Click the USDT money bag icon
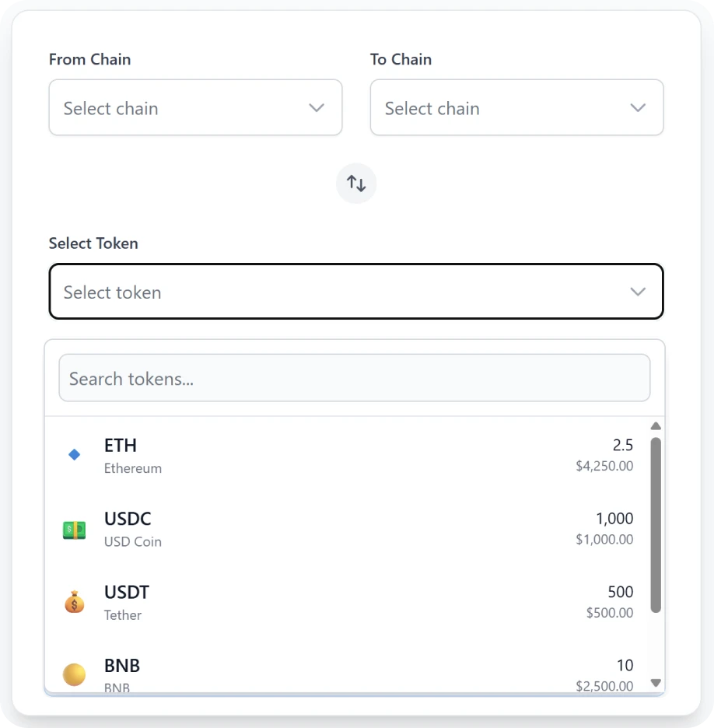 (74, 602)
